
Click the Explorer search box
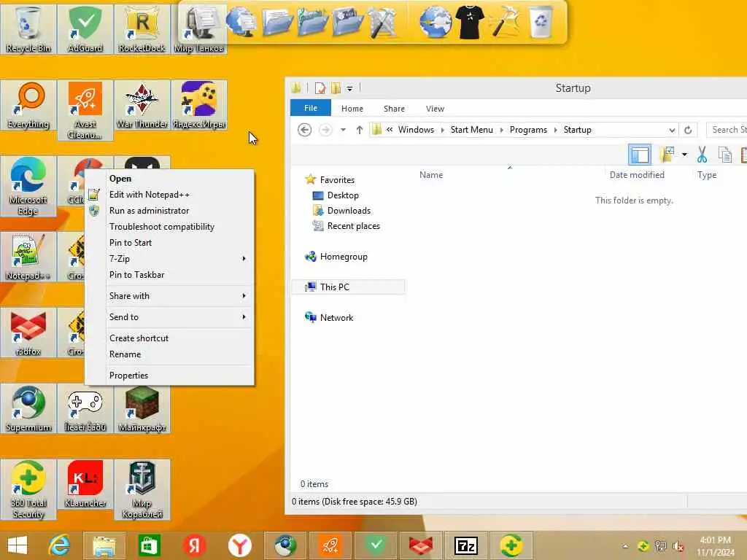pyautogui.click(x=727, y=130)
